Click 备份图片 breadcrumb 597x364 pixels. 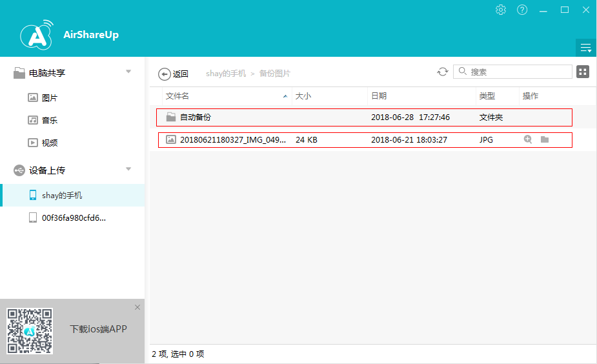tap(274, 74)
